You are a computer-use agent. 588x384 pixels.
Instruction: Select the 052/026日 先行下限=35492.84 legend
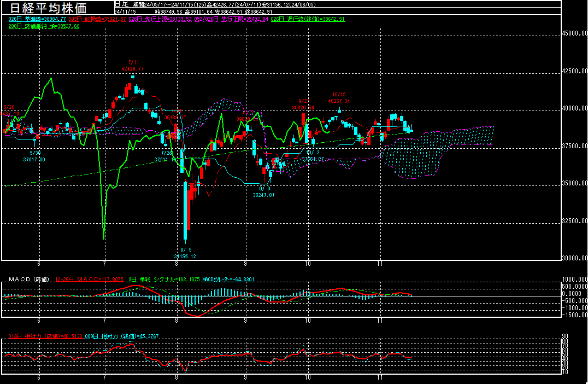[x=231, y=19]
